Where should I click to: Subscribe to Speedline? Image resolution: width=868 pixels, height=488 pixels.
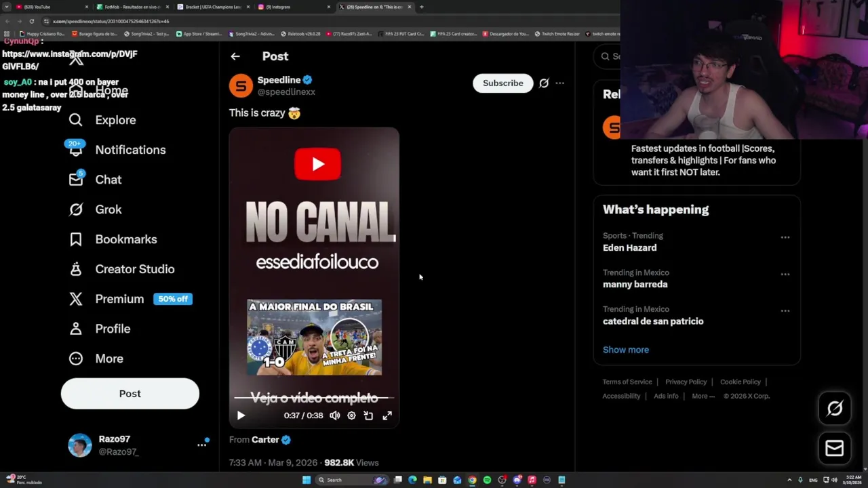(x=503, y=83)
